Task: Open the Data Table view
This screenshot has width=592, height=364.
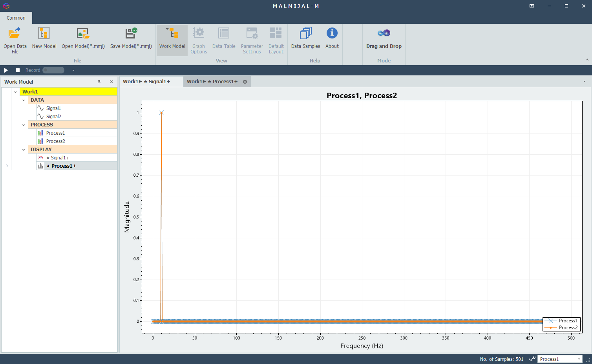Action: 224,40
